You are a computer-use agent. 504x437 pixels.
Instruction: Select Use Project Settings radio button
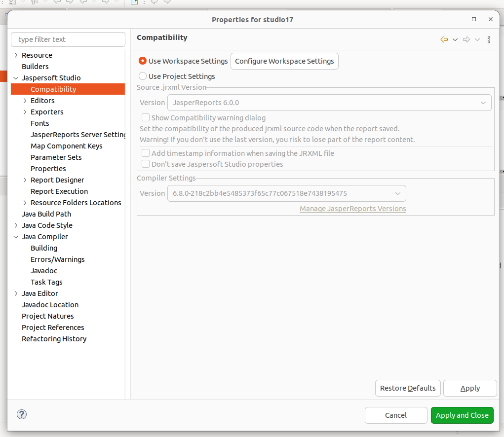[x=142, y=76]
